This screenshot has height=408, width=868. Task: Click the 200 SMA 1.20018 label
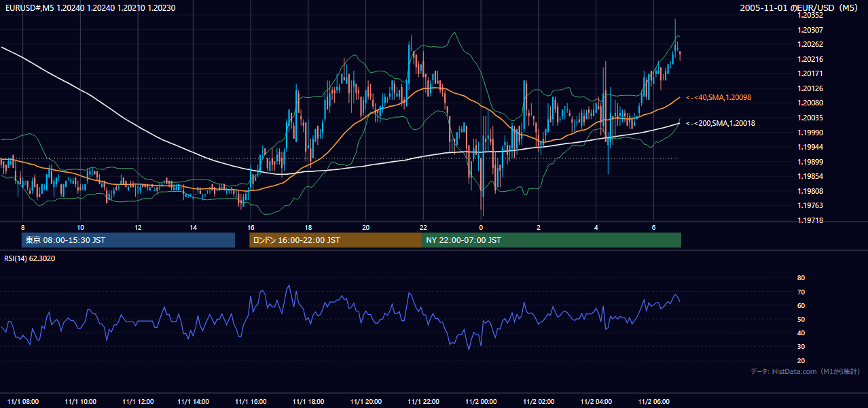[x=721, y=124]
